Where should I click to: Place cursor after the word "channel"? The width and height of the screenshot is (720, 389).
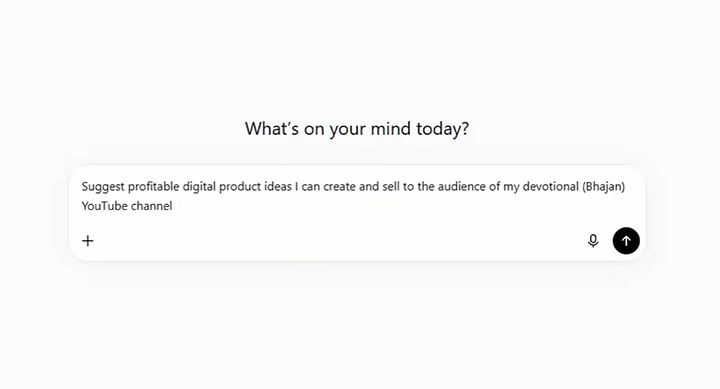(x=173, y=206)
